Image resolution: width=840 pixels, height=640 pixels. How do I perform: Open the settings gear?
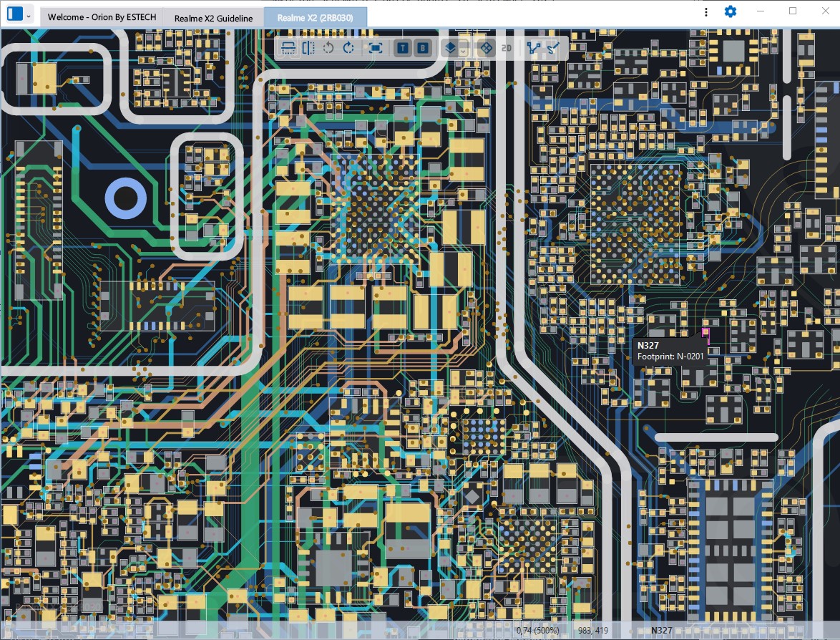730,12
